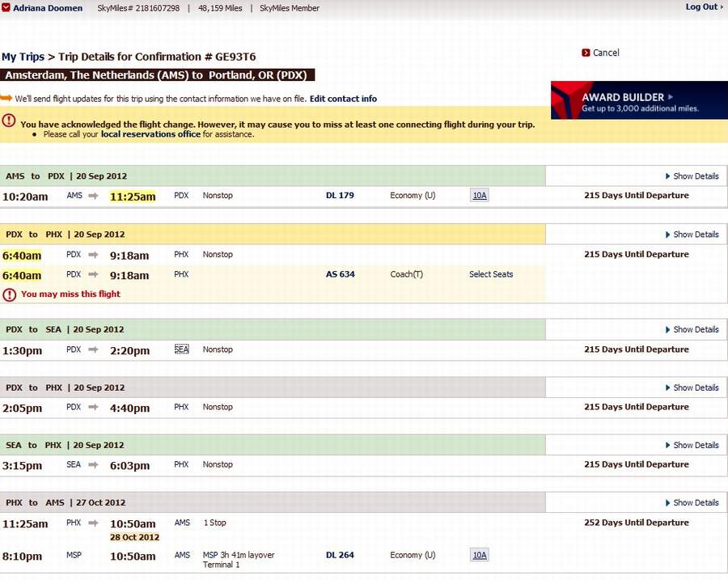Click seat 10A button for flight DL 264
The width and height of the screenshot is (728, 580).
[480, 556]
